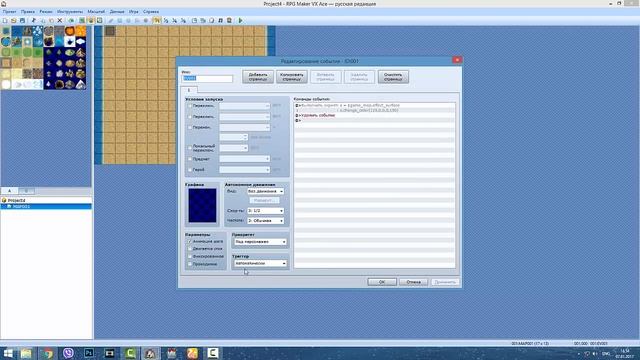Open File Explorer from the taskbar

click(x=27, y=353)
